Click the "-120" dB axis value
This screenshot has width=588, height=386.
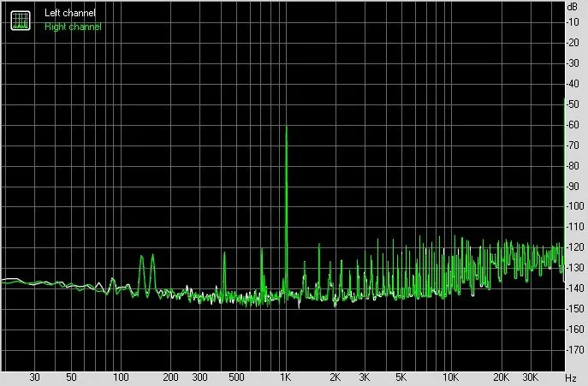tap(575, 246)
